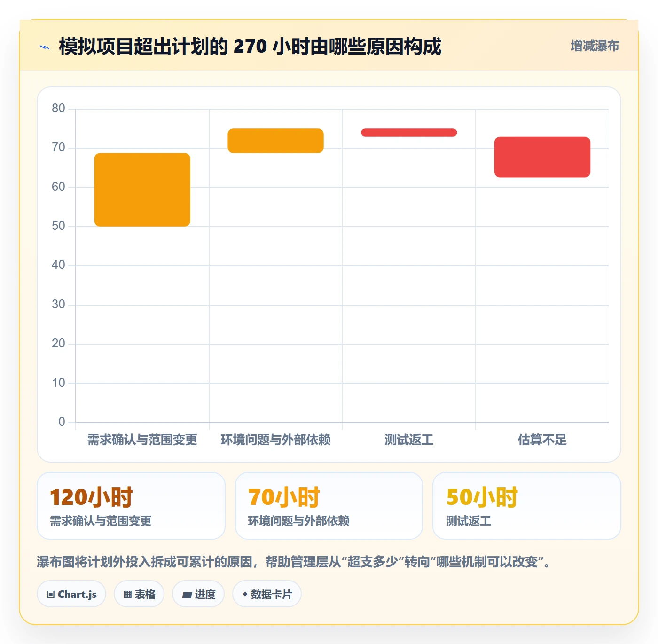Click the thin red 测试返工 bar
The image size is (658, 644).
pyautogui.click(x=409, y=133)
